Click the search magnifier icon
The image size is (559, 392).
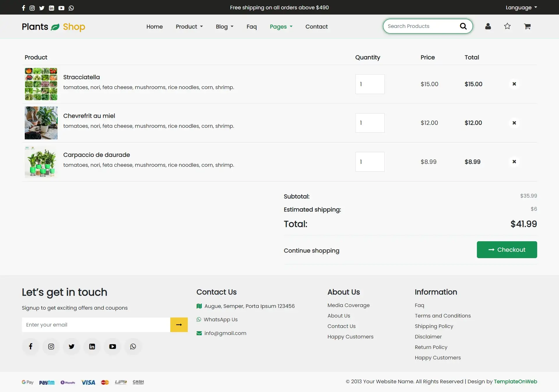[463, 26]
